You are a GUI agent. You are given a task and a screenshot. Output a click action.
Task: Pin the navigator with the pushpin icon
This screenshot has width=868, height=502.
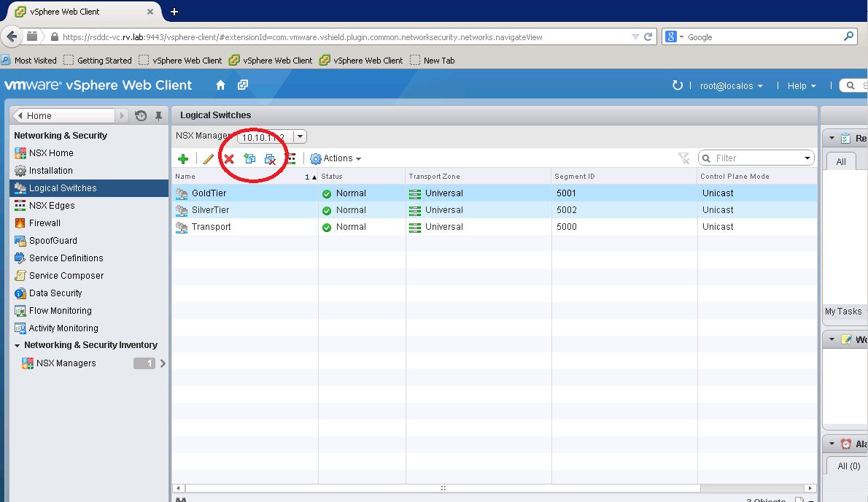point(158,115)
